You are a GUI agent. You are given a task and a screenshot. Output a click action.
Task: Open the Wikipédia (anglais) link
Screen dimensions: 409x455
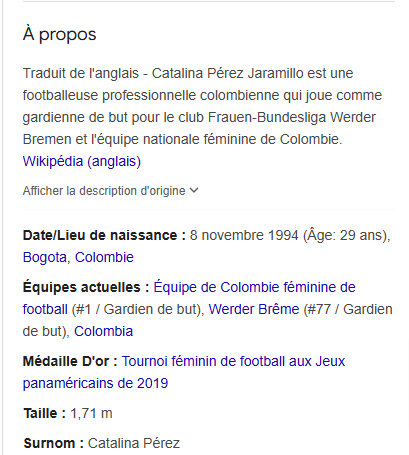click(82, 161)
